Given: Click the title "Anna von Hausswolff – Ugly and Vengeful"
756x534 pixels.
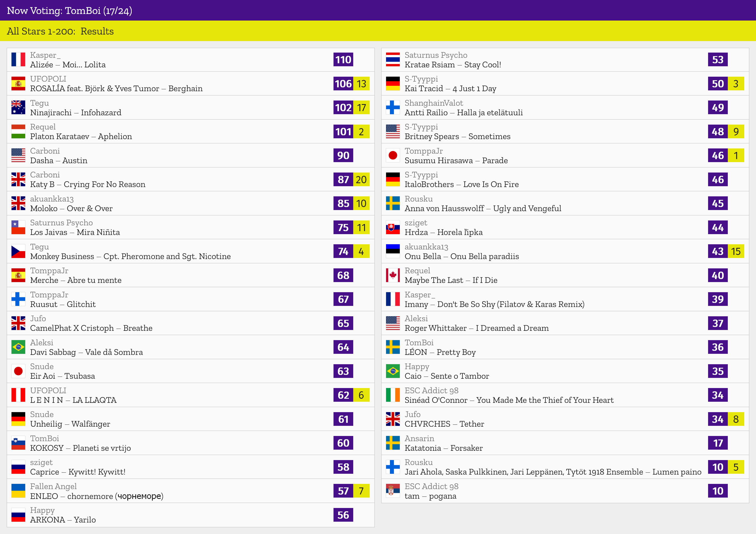Looking at the screenshot, I should pos(483,208).
